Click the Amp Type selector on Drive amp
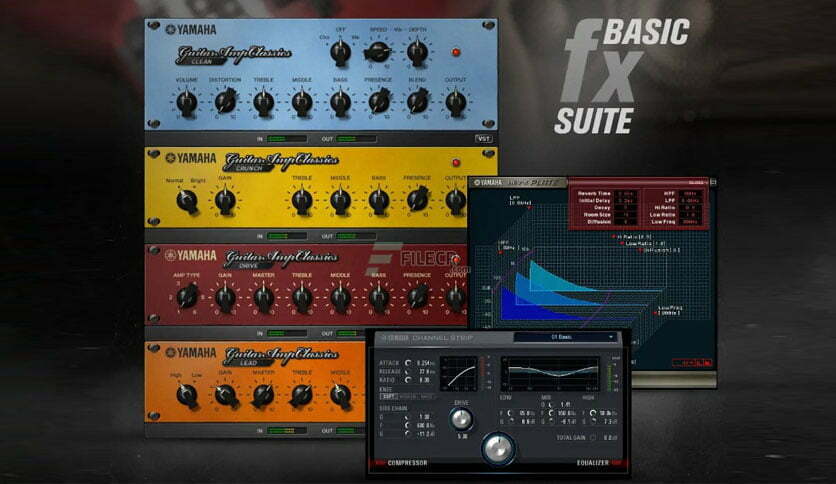This screenshot has height=484, width=836. click(186, 297)
